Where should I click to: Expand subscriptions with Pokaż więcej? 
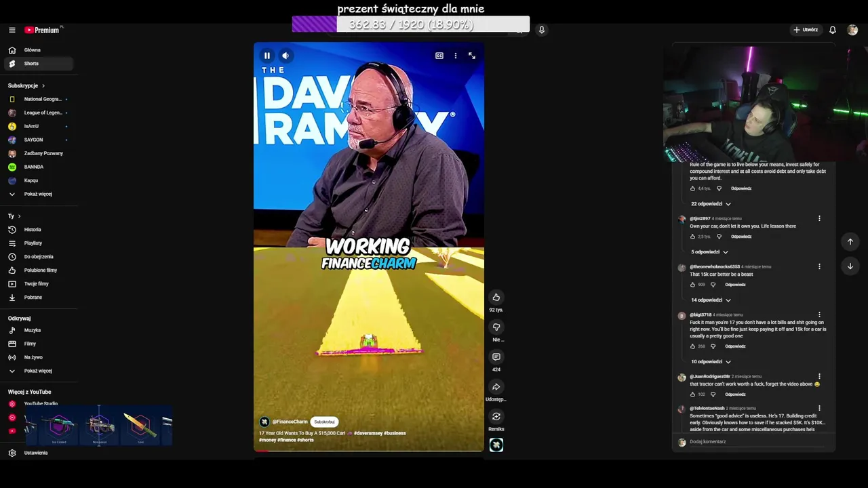point(39,194)
